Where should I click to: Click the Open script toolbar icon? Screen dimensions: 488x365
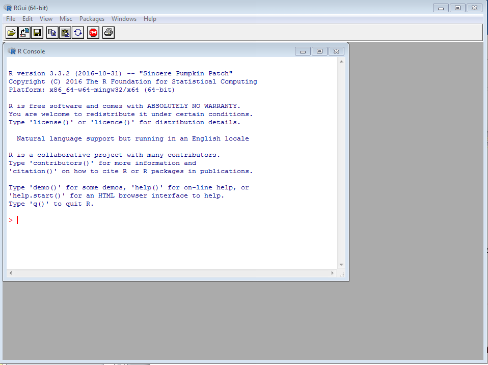coord(11,33)
